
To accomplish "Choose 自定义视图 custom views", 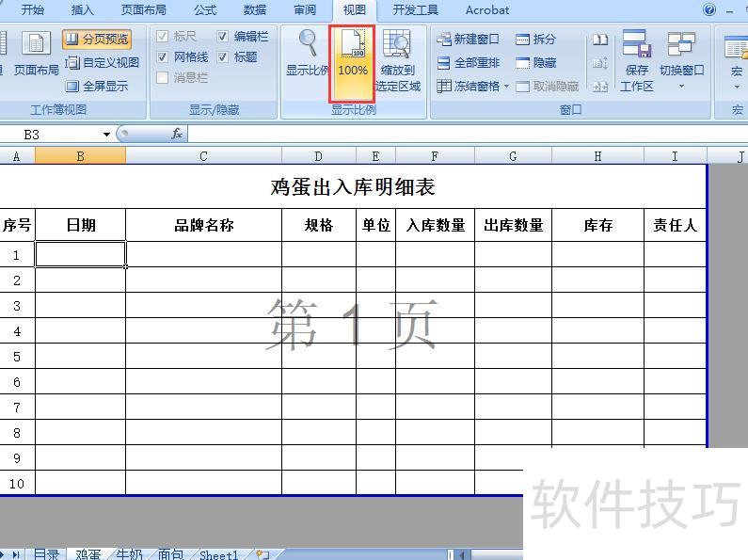I will [x=103, y=62].
